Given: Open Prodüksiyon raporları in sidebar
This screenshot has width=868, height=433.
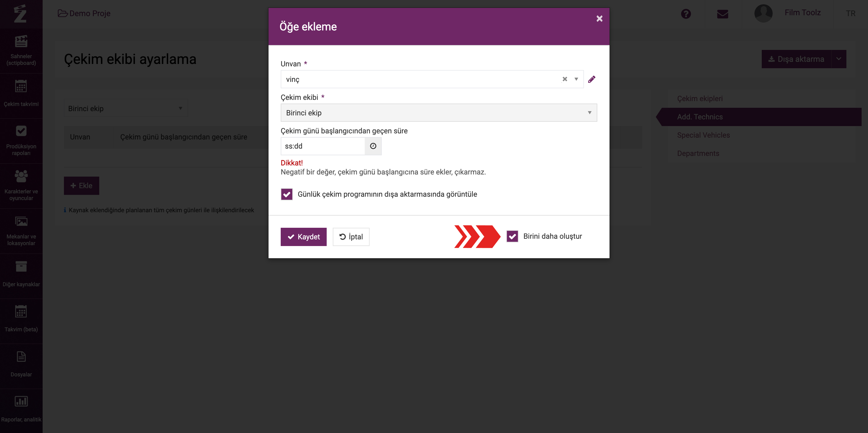Looking at the screenshot, I should [21, 141].
